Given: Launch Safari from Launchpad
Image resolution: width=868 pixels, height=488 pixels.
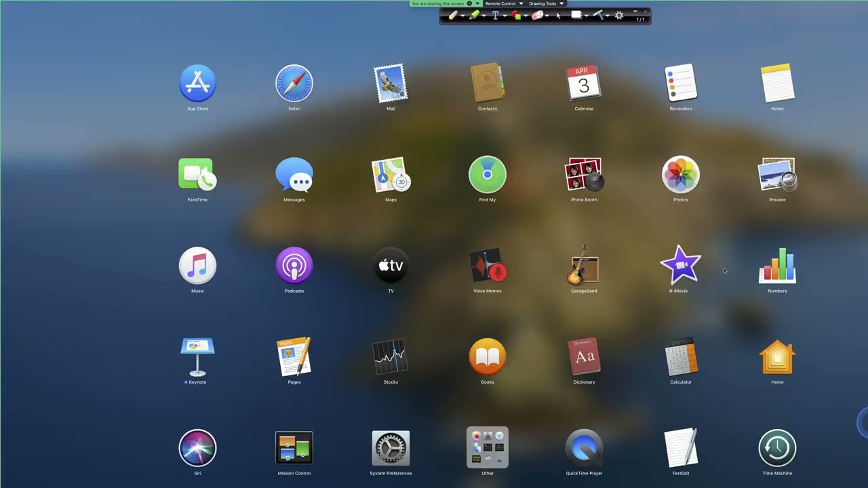Looking at the screenshot, I should click(294, 83).
